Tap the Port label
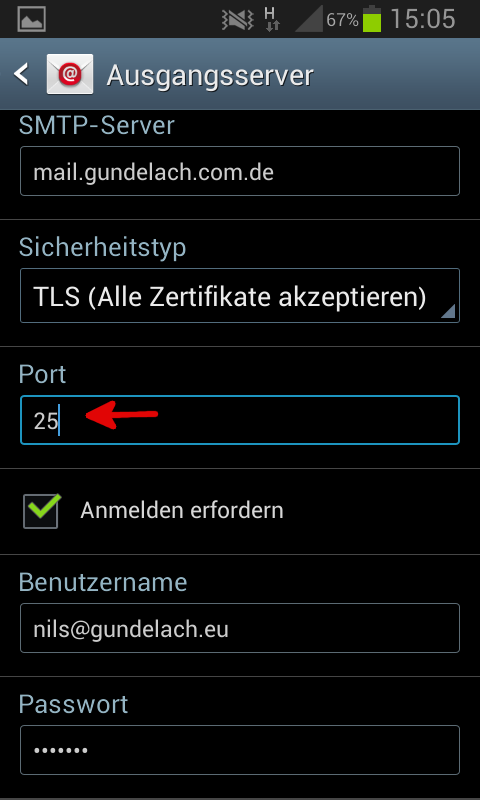 coord(42,374)
